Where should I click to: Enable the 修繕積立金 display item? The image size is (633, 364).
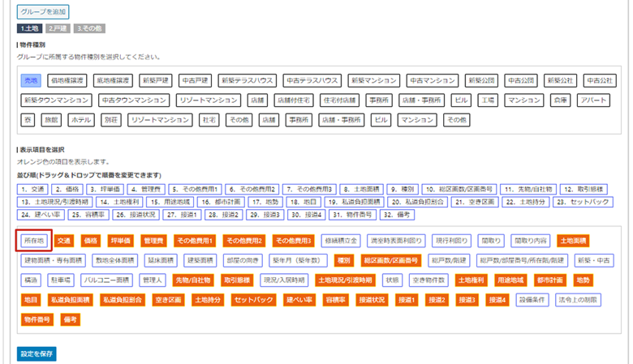pyautogui.click(x=341, y=241)
